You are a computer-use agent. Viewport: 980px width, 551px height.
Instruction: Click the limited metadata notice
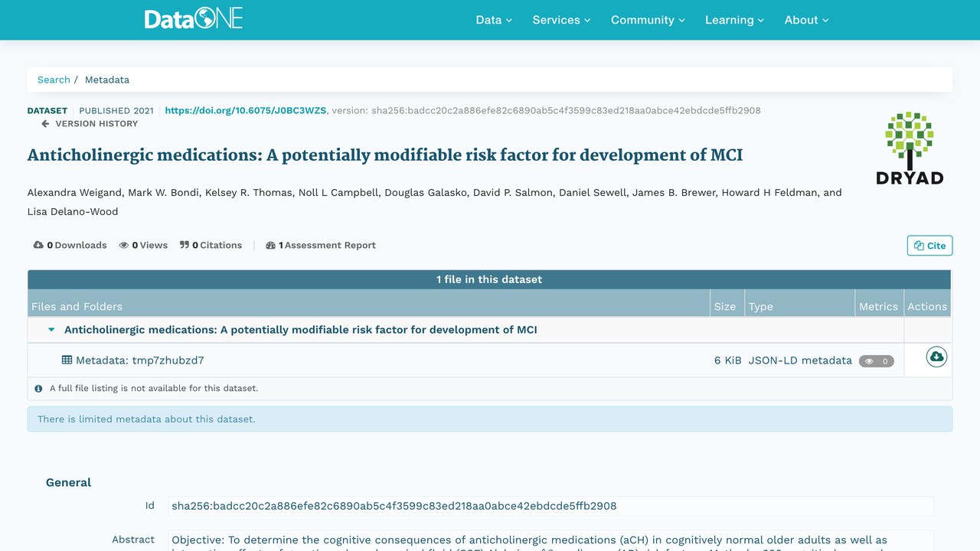coord(490,419)
